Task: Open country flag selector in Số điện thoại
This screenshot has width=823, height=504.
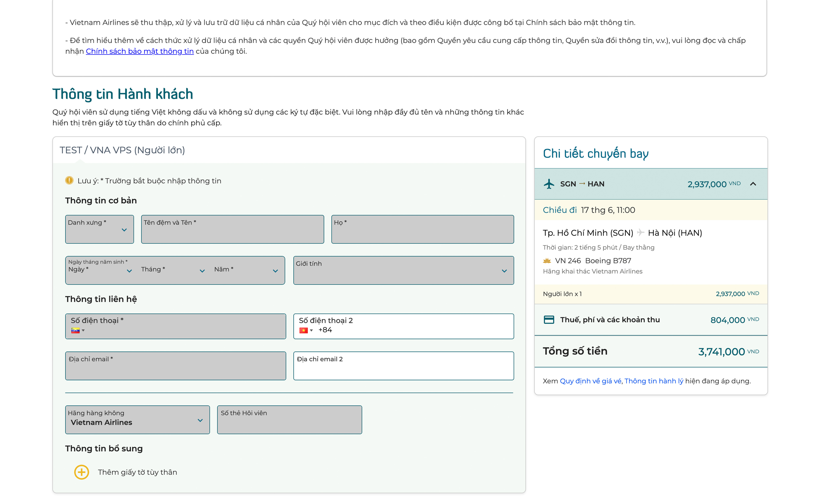Action: 77,331
